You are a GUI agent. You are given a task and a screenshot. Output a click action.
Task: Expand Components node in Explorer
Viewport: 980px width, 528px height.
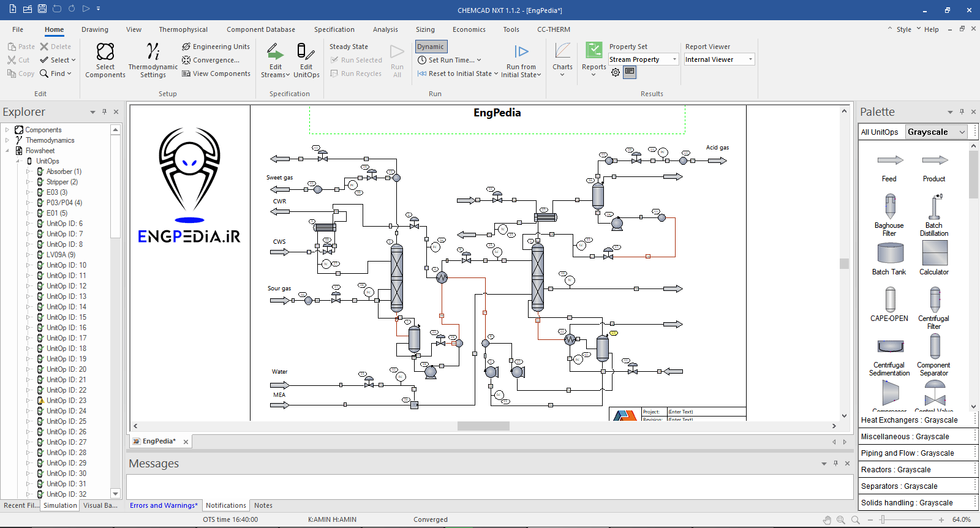pyautogui.click(x=7, y=130)
